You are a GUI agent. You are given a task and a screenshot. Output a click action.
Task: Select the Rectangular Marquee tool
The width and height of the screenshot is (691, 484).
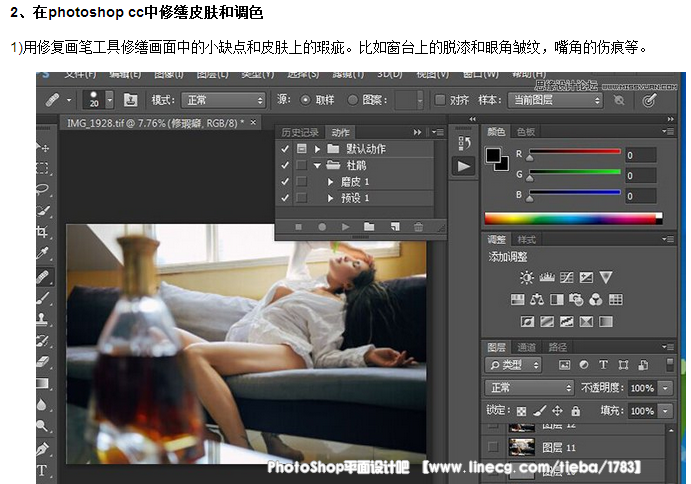43,168
